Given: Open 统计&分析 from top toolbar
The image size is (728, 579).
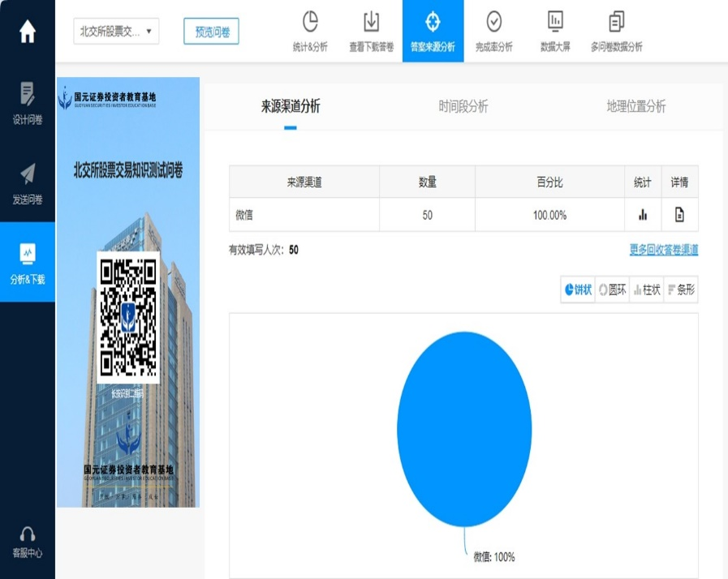Looking at the screenshot, I should click(310, 32).
